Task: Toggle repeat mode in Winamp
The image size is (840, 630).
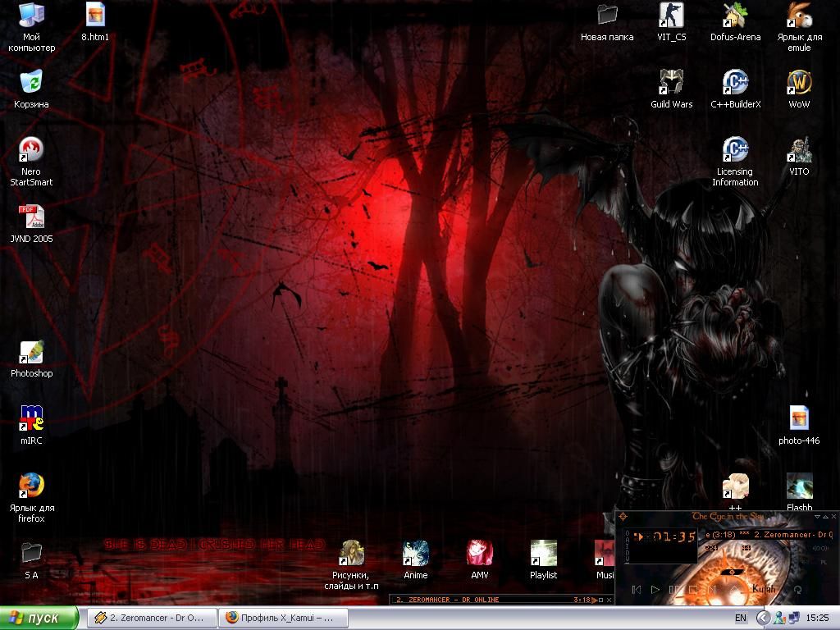Action: coord(797,590)
